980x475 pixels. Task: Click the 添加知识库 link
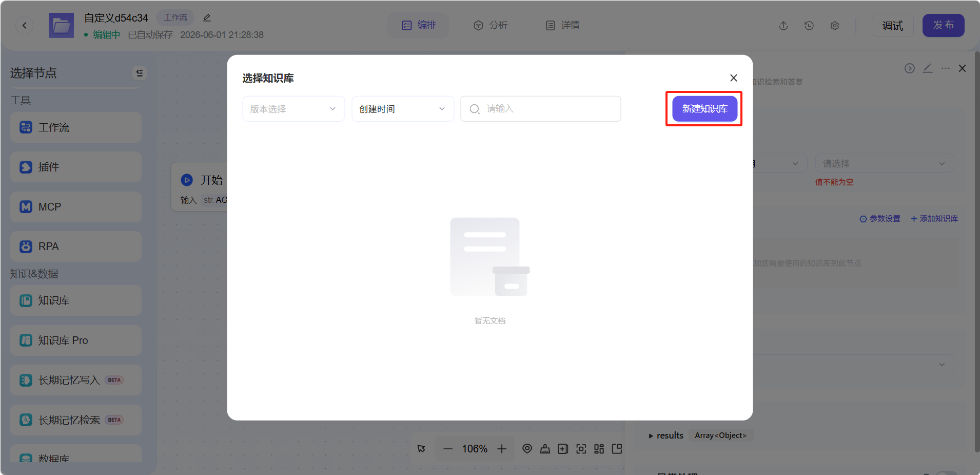click(x=934, y=219)
